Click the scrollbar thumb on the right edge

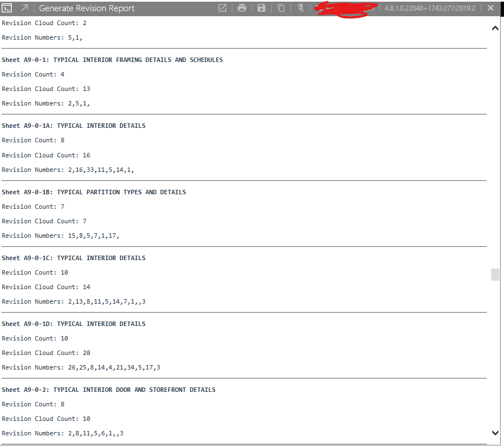tap(495, 274)
